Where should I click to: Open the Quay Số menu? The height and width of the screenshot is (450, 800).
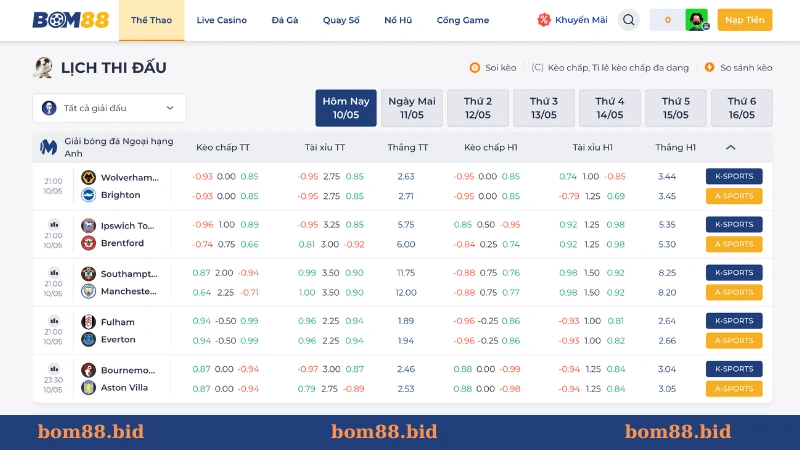[x=341, y=20]
